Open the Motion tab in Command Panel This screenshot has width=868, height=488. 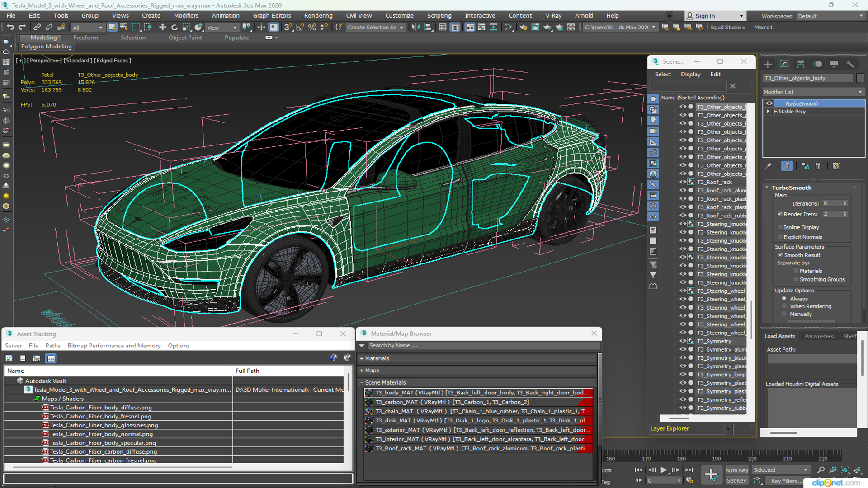click(817, 64)
